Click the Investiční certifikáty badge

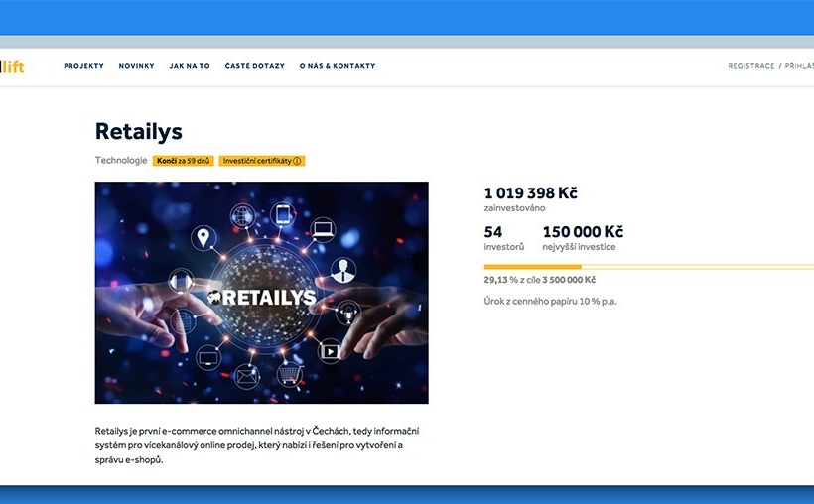tap(262, 161)
